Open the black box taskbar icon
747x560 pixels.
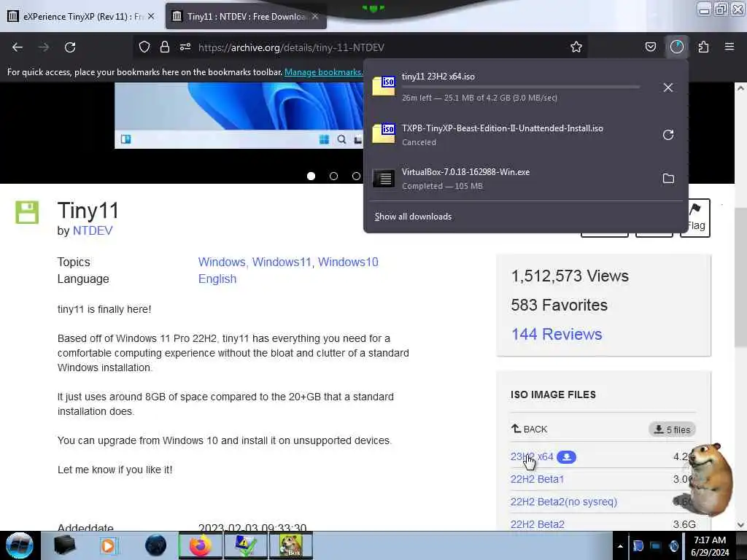64,545
